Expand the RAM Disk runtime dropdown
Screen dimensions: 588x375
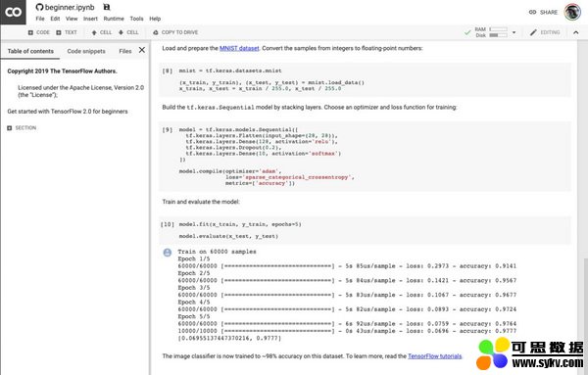514,32
